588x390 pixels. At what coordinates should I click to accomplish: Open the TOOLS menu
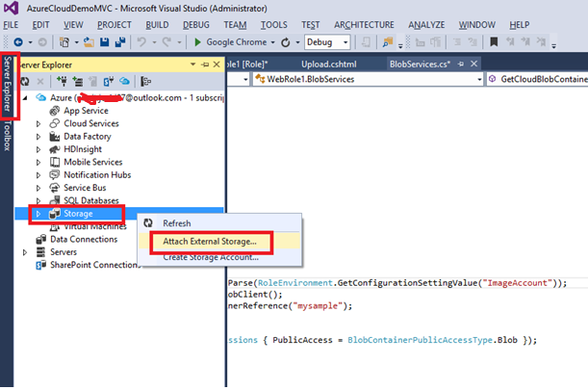tap(274, 25)
